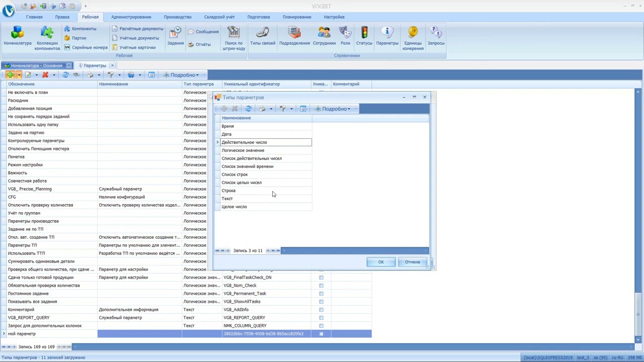Open Сообщения in the ribbon
Screen dimensions: 644x362
(x=203, y=32)
